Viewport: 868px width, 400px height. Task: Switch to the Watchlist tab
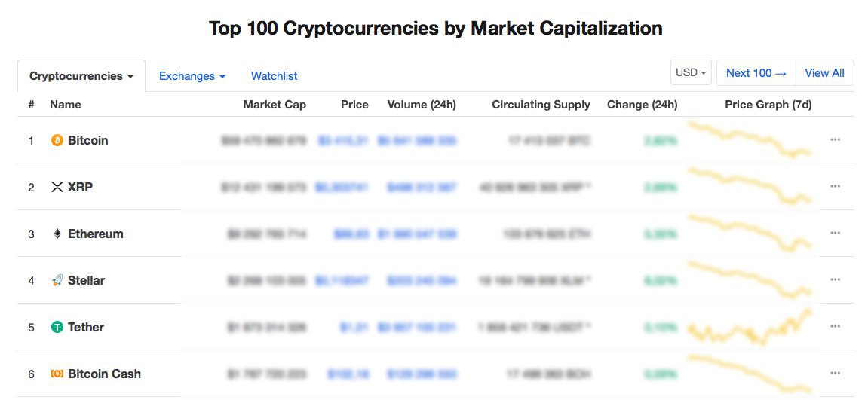274,76
